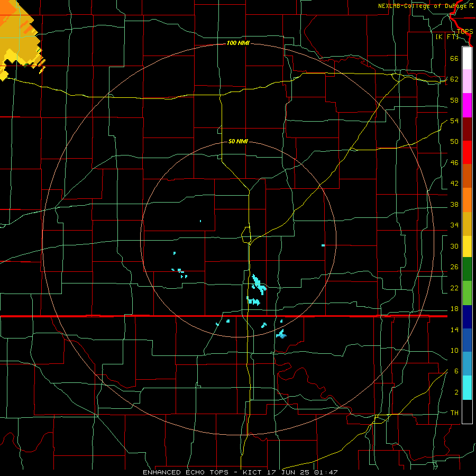
Task: Click the 62 value on the scale
Action: [454, 79]
